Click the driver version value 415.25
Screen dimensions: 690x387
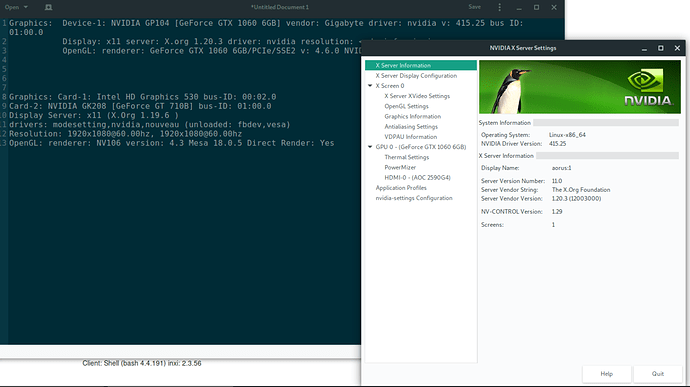tap(558, 144)
